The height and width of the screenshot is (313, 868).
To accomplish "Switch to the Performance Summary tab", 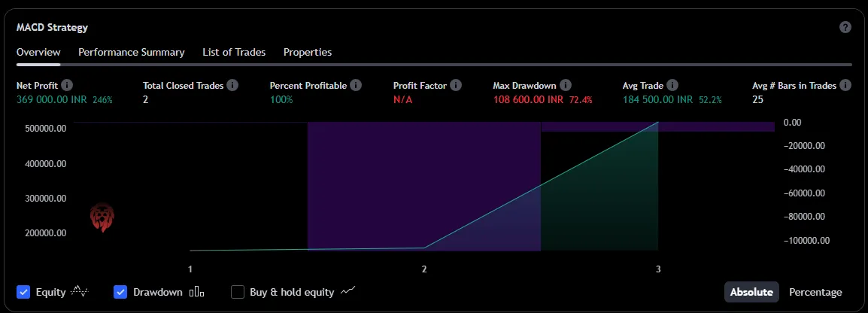I will pos(132,52).
